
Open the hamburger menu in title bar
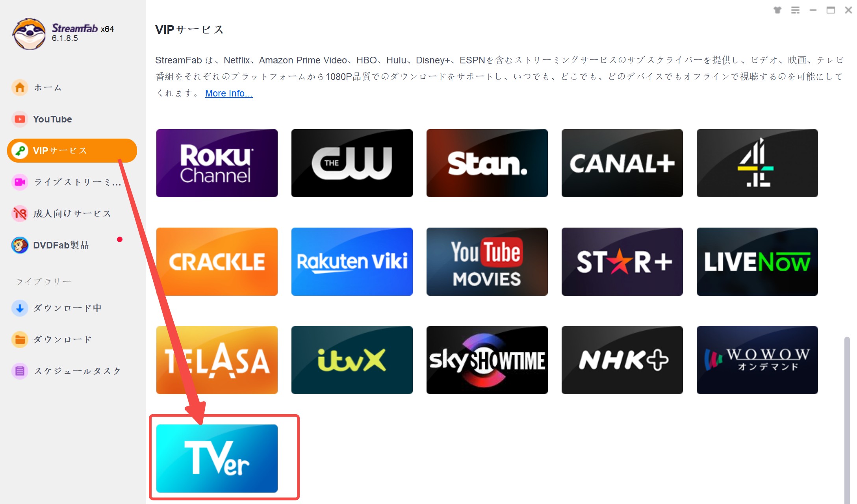click(x=795, y=10)
